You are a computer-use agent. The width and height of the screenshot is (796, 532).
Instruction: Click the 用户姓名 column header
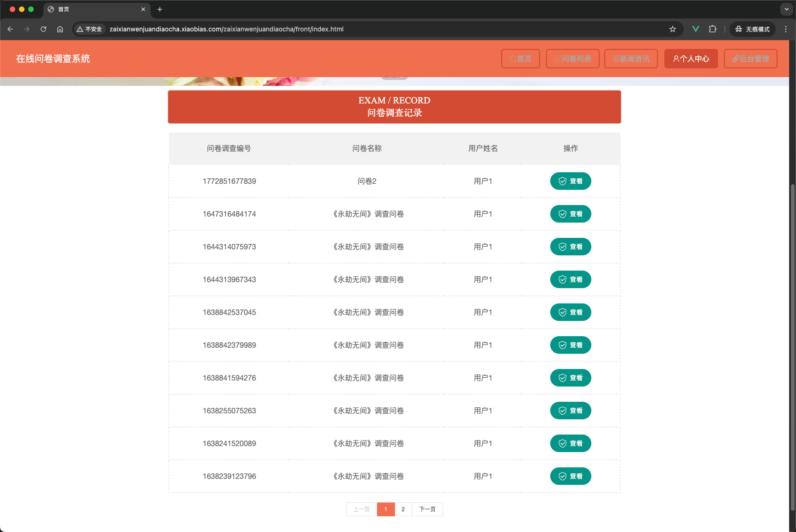point(483,148)
